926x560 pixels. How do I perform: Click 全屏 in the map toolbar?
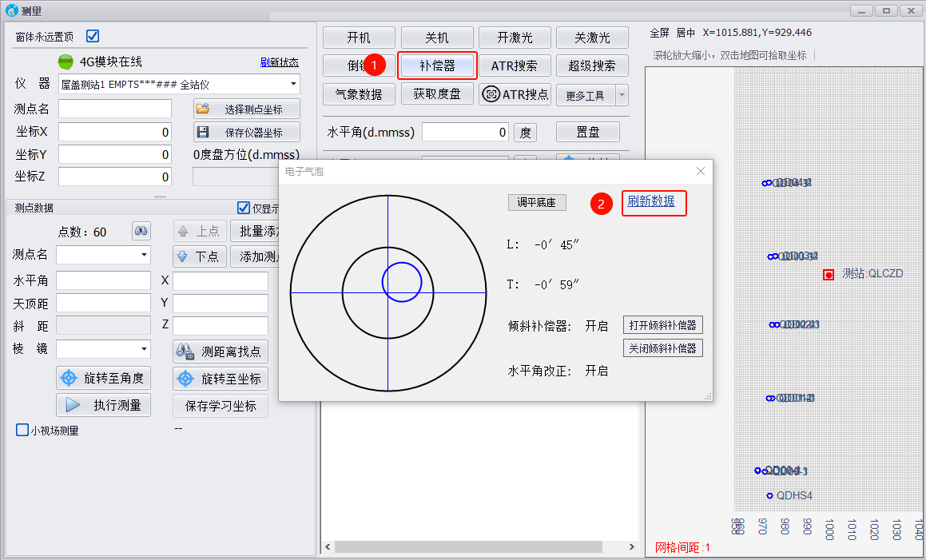[659, 34]
